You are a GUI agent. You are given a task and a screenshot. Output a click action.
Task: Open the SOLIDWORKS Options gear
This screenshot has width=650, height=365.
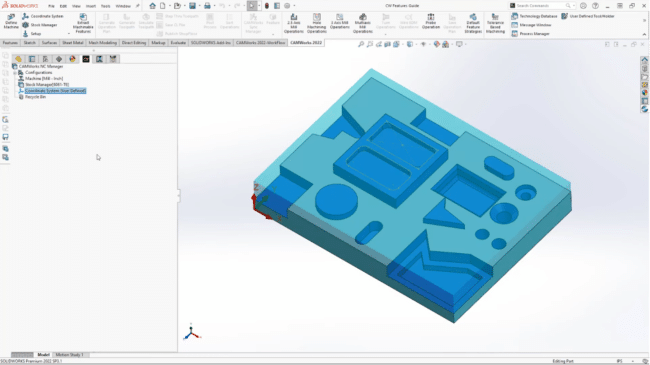click(x=287, y=6)
